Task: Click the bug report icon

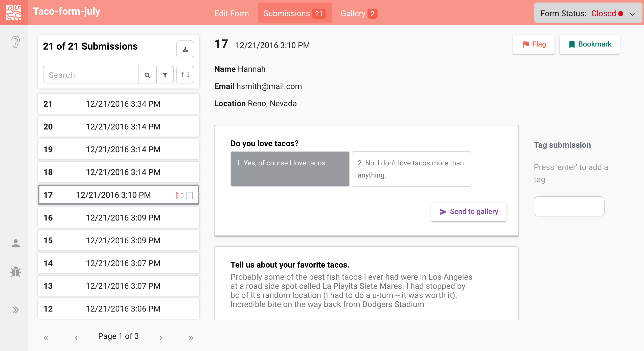Action: coord(15,272)
